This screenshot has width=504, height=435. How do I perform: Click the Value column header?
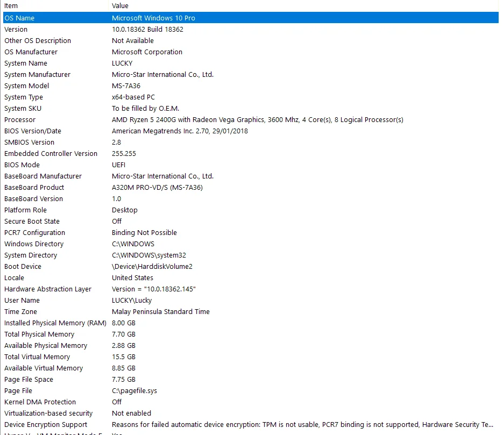pos(304,6)
